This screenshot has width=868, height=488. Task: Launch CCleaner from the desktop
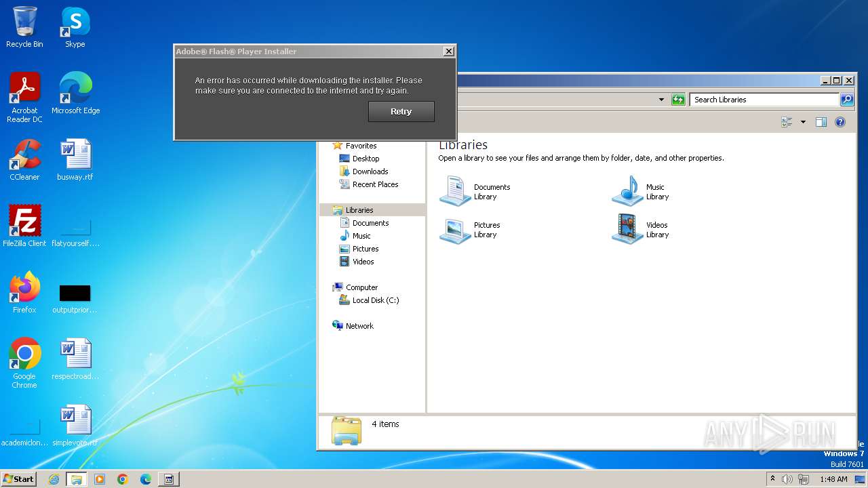[x=24, y=160]
